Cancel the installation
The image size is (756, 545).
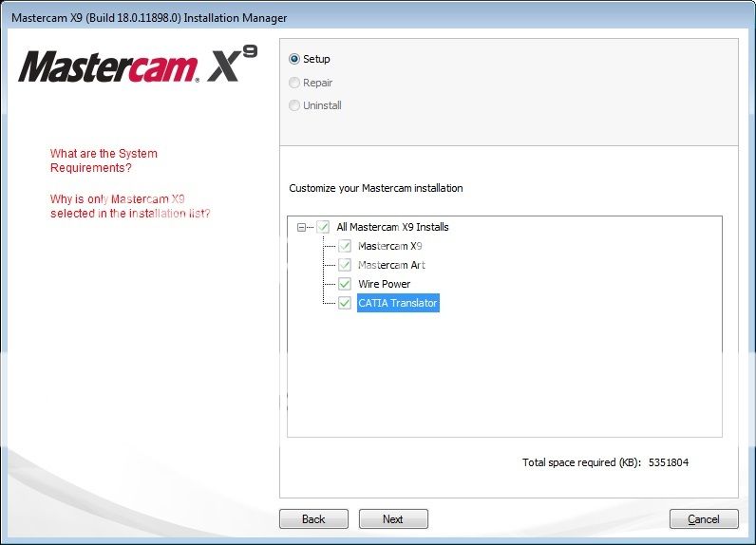(x=704, y=519)
